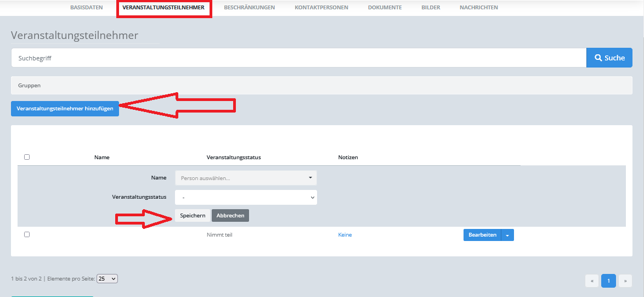Open dropdown arrow next to Bearbeiten
This screenshot has height=297, width=644.
tap(507, 235)
